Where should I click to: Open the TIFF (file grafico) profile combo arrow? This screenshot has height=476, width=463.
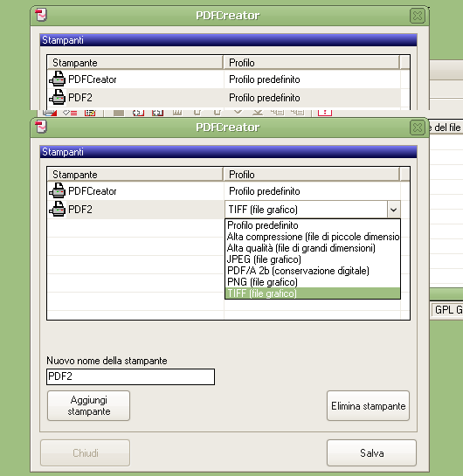pos(393,210)
